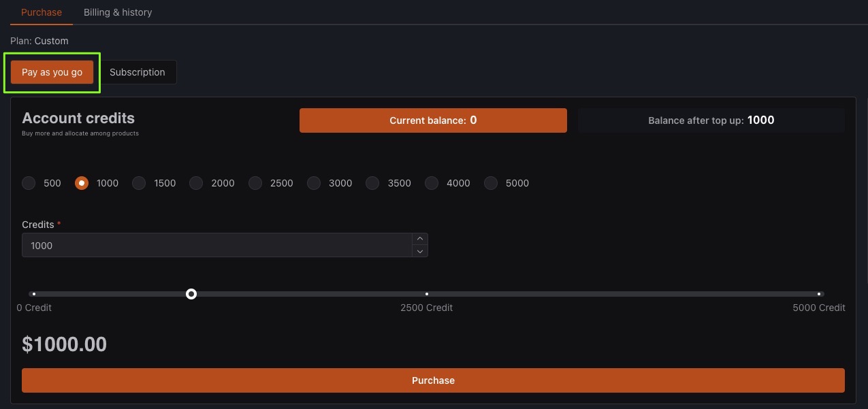Choose the 1500 credits radio button
This screenshot has width=868, height=409.
pos(139,183)
